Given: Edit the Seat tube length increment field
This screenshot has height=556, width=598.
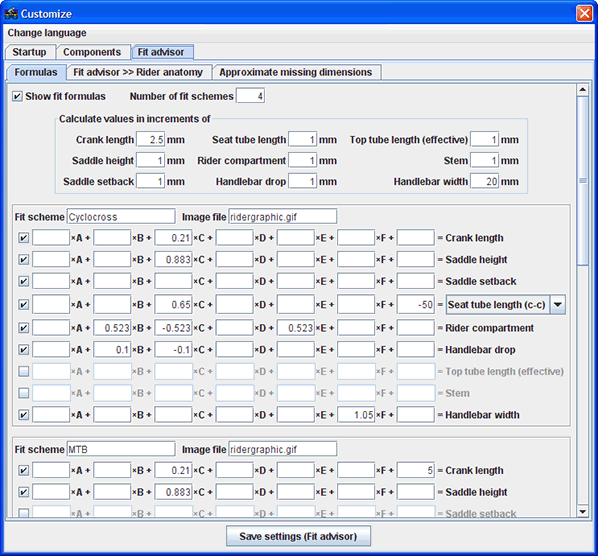Looking at the screenshot, I should (302, 140).
